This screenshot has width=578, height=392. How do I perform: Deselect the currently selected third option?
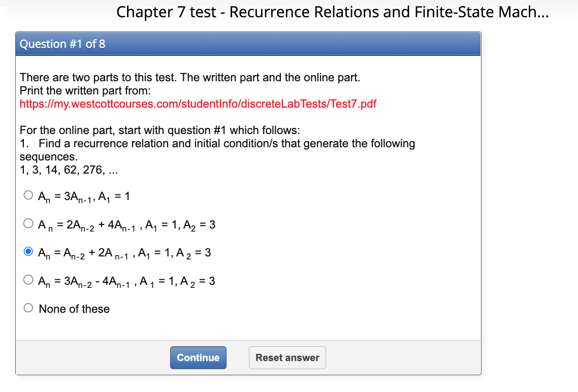(x=28, y=251)
